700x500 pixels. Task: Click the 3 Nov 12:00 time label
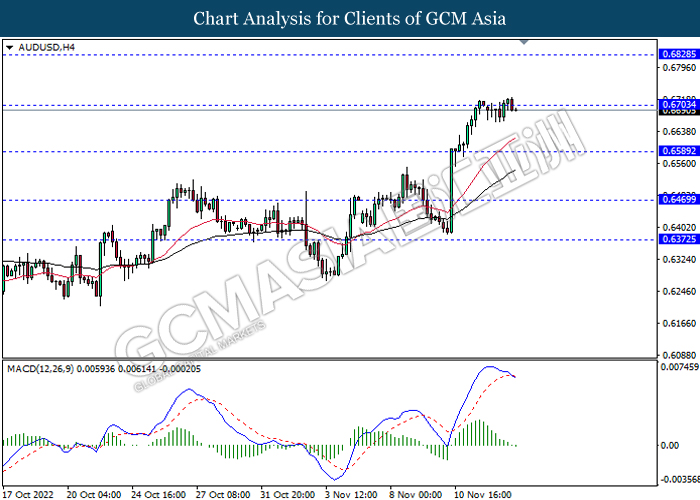click(x=351, y=495)
